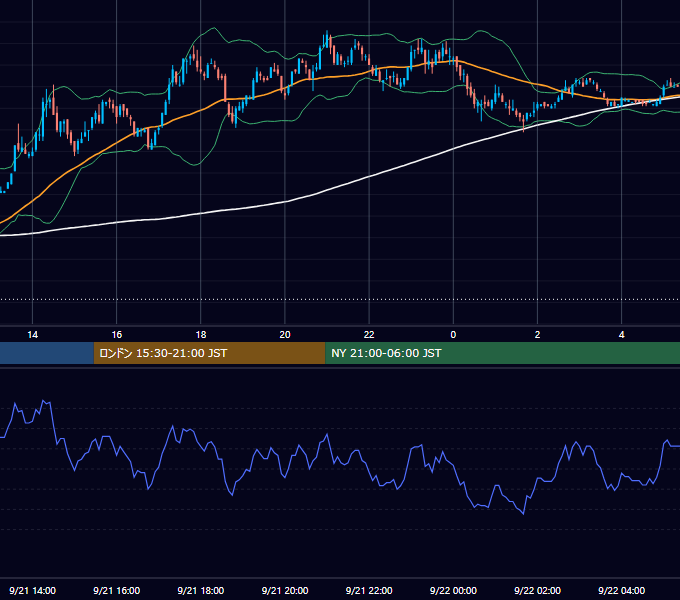Viewport: 680px width, 600px height.
Task: Click the 4 hour label on price chart axis
Action: pyautogui.click(x=621, y=335)
